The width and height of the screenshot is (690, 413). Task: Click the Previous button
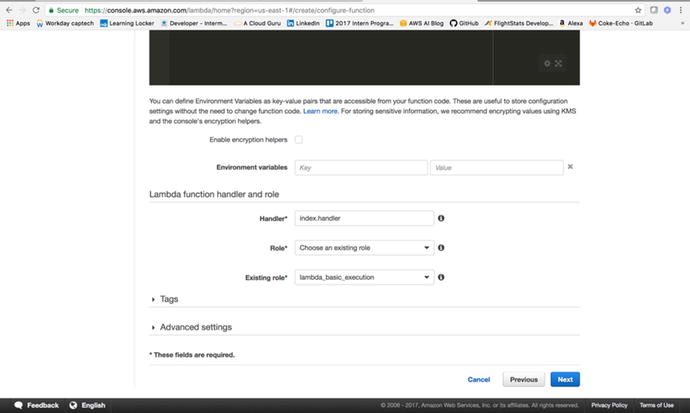(x=524, y=380)
